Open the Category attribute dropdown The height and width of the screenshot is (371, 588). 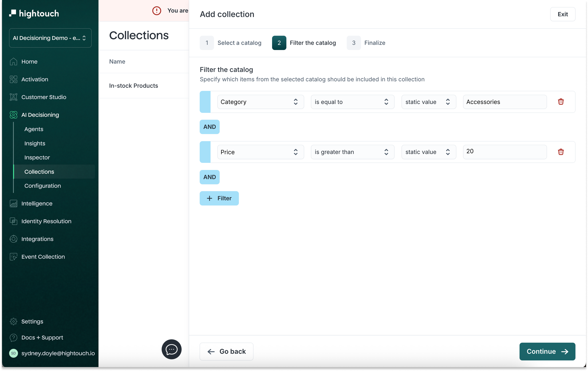260,102
